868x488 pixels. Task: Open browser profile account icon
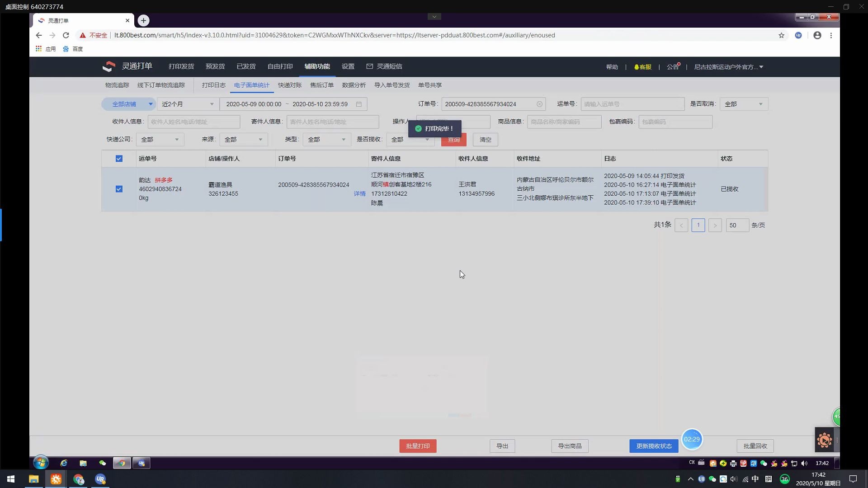(817, 35)
